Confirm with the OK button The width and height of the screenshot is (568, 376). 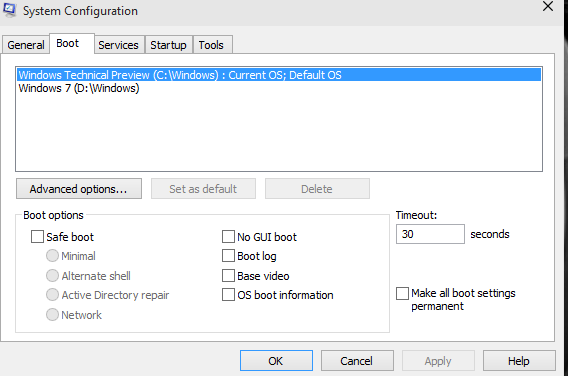pos(276,361)
